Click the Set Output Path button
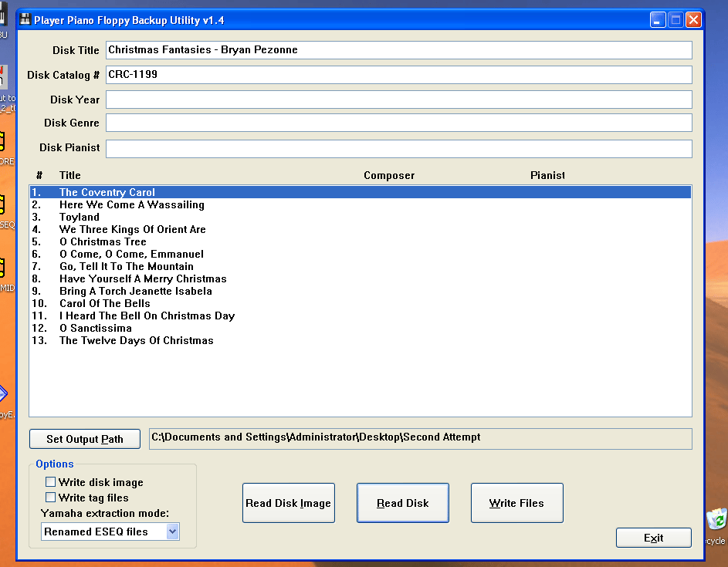The height and width of the screenshot is (567, 728). 84,438
